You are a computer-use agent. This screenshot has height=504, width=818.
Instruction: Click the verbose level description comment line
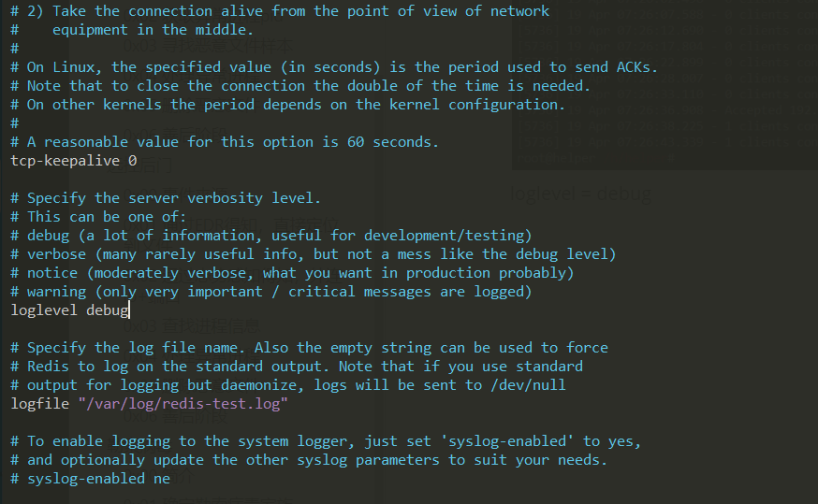(313, 254)
